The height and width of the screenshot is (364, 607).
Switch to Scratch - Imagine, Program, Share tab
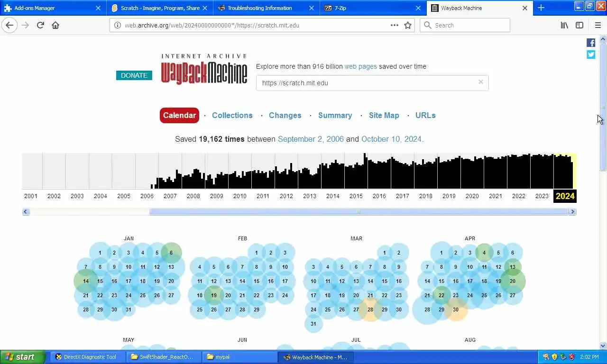(x=160, y=8)
